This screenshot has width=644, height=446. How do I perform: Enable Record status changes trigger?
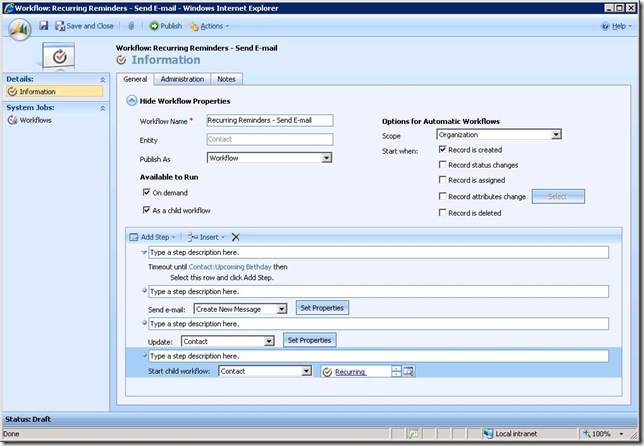[x=443, y=165]
